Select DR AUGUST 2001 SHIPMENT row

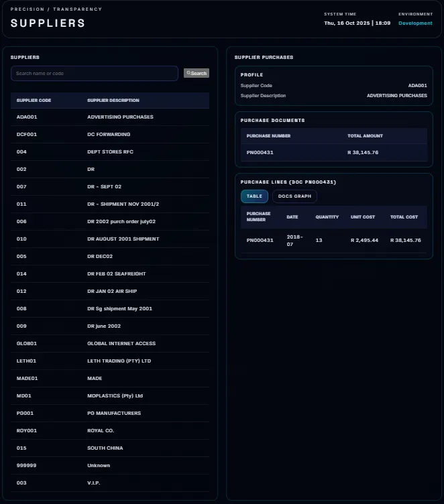[110, 239]
